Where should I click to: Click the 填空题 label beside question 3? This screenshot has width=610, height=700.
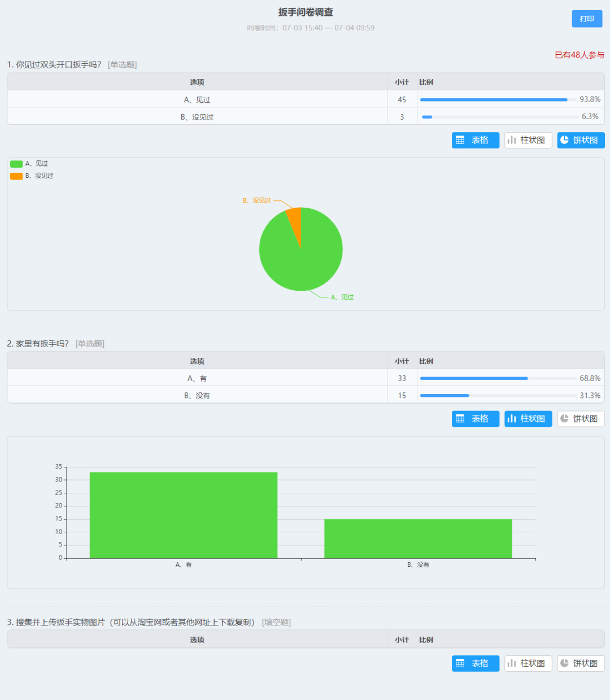pos(276,622)
